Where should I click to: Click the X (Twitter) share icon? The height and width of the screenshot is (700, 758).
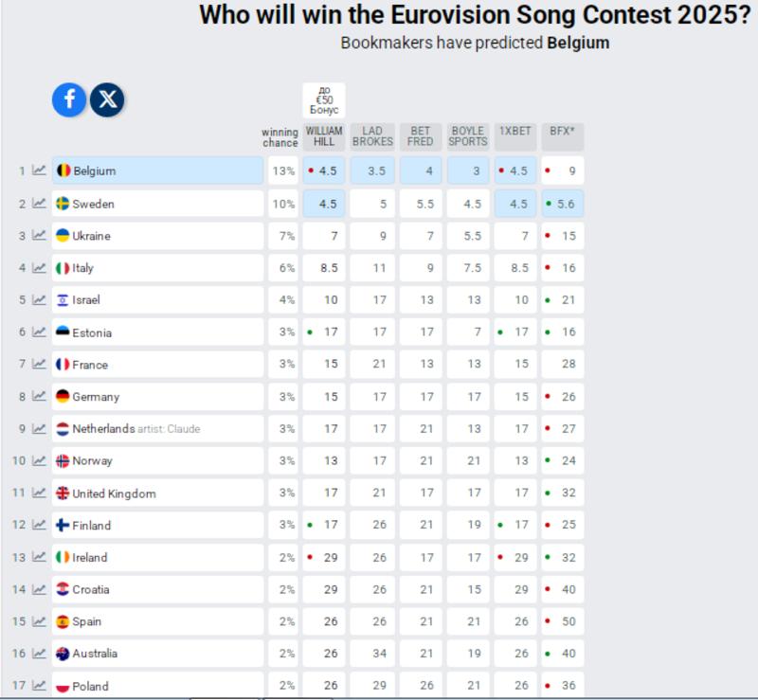click(108, 99)
